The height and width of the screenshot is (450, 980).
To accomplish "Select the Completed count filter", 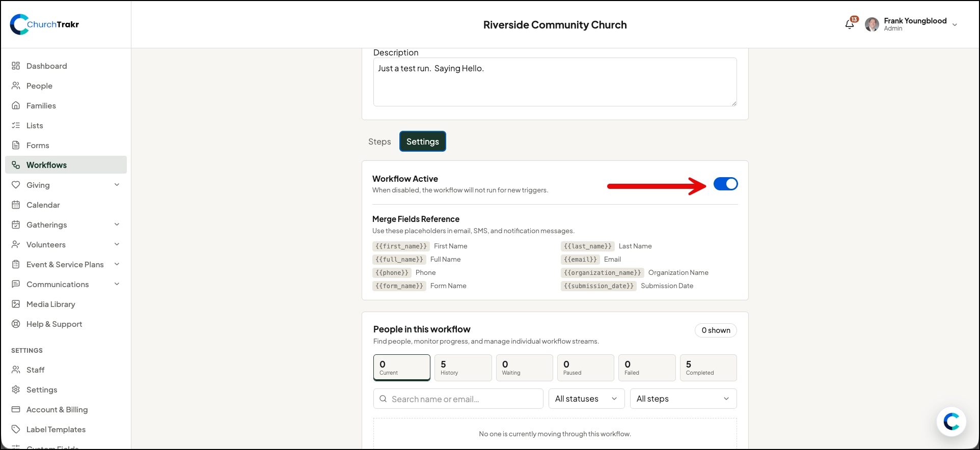I will pos(708,368).
